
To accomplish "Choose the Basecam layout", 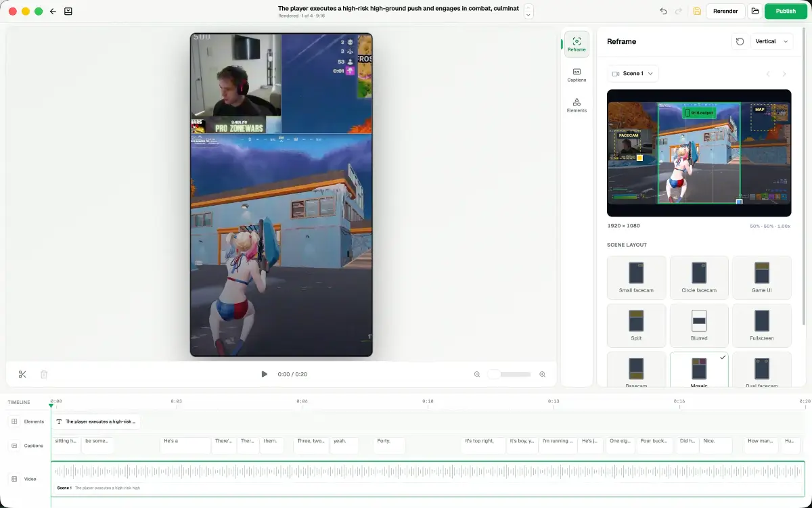I will 636,369.
